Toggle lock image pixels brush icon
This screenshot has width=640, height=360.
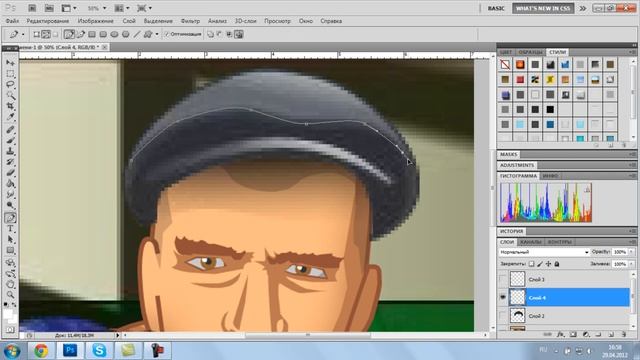[540, 264]
